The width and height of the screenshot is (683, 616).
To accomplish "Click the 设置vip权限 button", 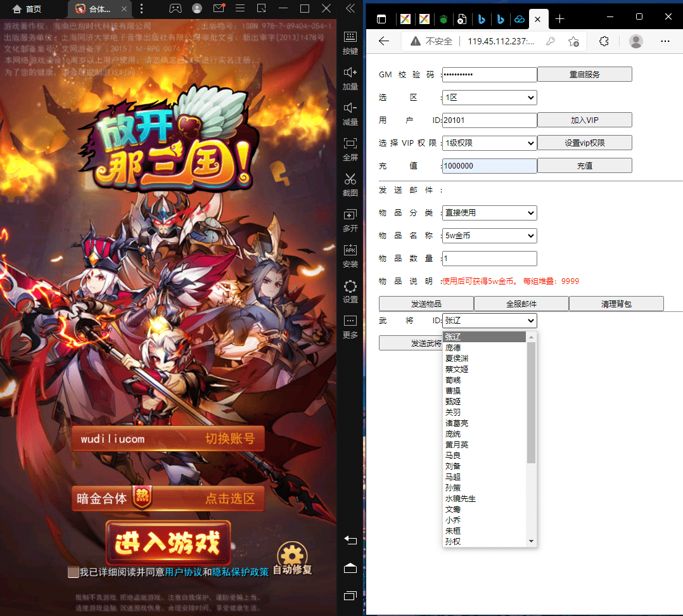I will [585, 143].
